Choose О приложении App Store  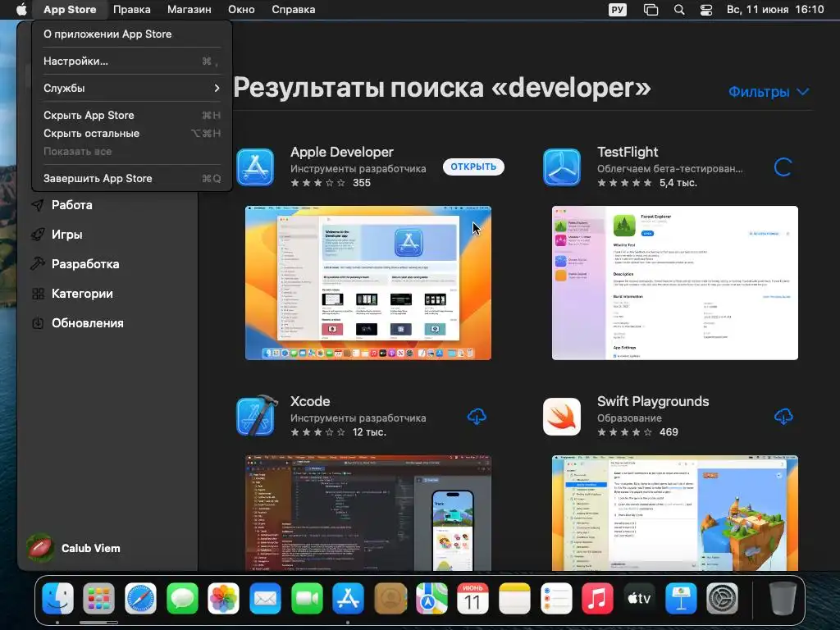coord(132,34)
